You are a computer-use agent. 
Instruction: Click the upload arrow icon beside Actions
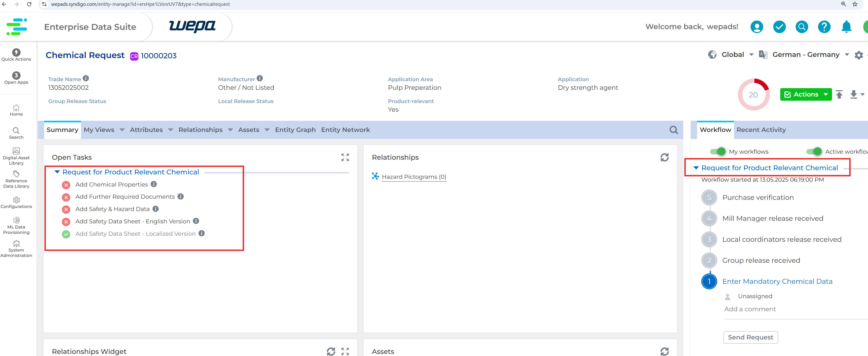pos(839,95)
